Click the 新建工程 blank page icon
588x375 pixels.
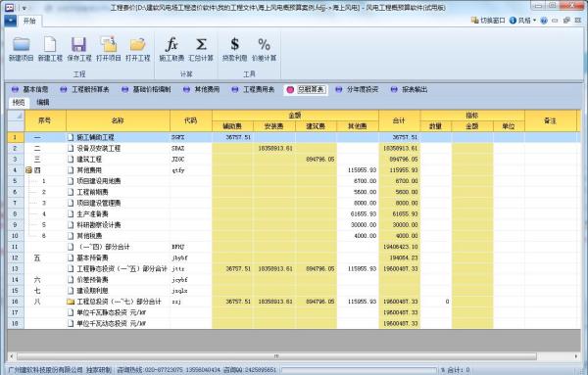tap(50, 44)
